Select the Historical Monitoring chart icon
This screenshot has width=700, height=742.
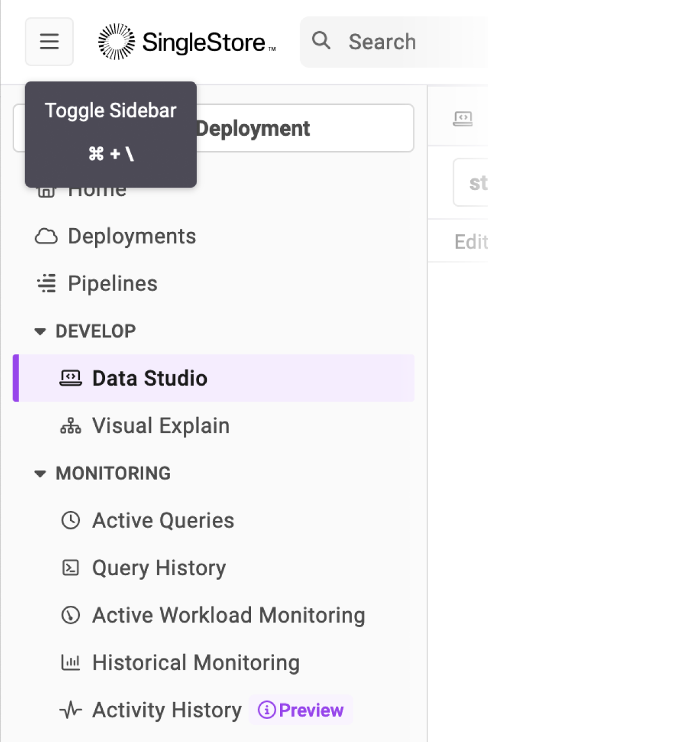coord(70,662)
